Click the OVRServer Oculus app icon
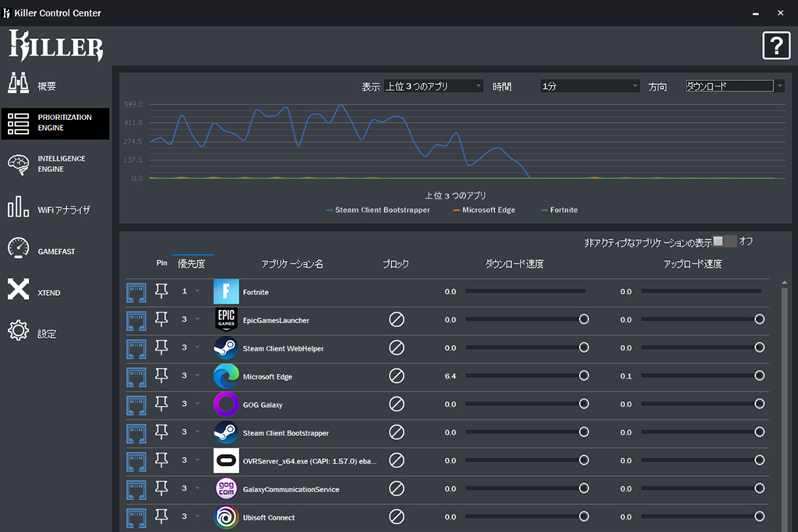Viewport: 798px width, 532px height. (x=225, y=460)
